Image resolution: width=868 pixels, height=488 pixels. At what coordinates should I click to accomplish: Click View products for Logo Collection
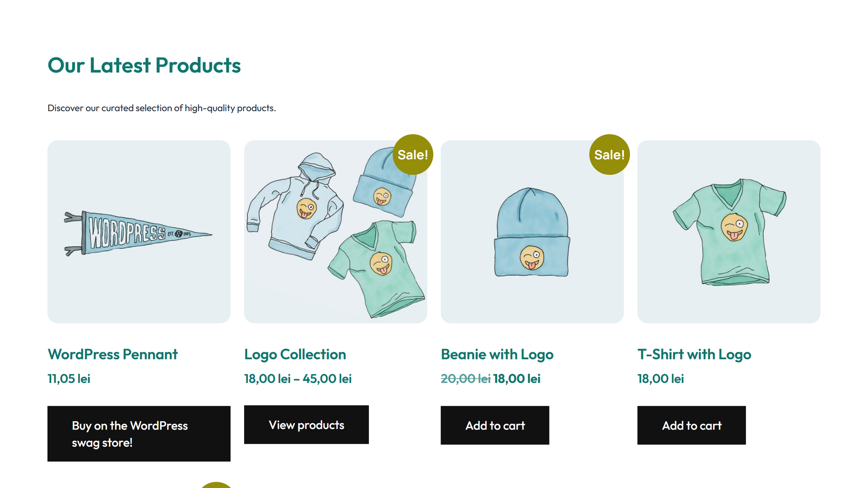click(x=306, y=425)
